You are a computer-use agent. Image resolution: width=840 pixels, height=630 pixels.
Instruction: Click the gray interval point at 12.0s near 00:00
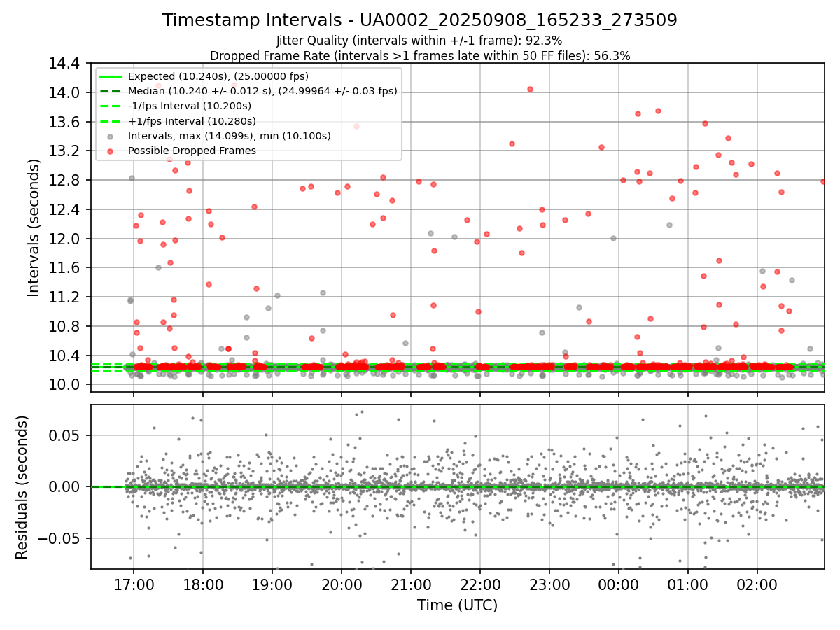613,238
